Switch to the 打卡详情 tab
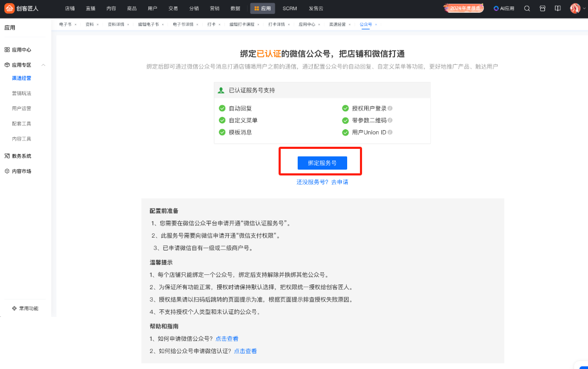The height and width of the screenshot is (369, 588). tap(276, 24)
